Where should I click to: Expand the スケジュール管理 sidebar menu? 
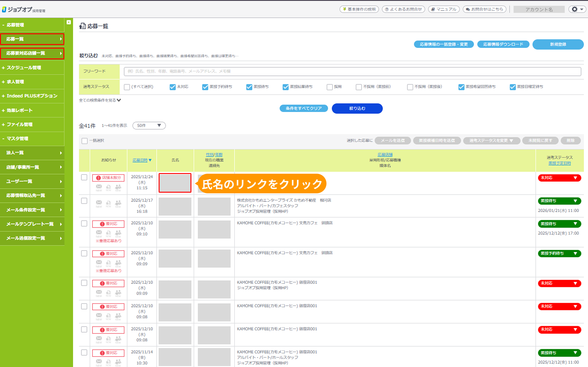[x=24, y=68]
